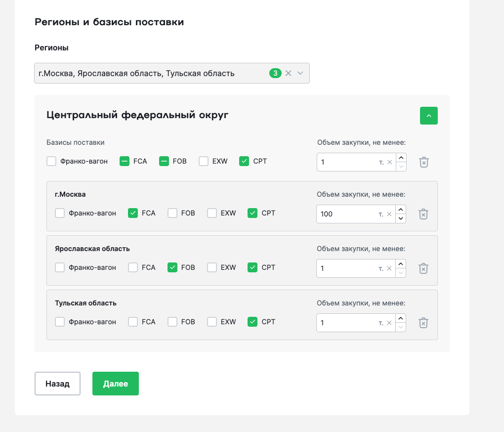Increase the district purchase volume with up arrow
This screenshot has height=432, width=504.
coord(401,158)
